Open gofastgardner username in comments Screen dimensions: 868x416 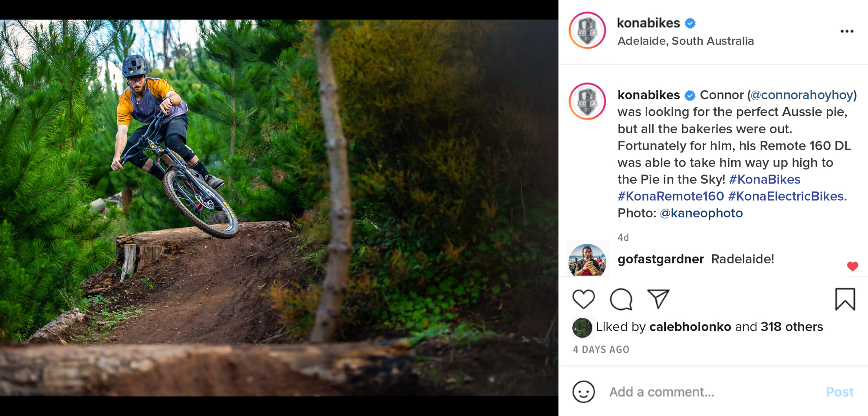(660, 259)
